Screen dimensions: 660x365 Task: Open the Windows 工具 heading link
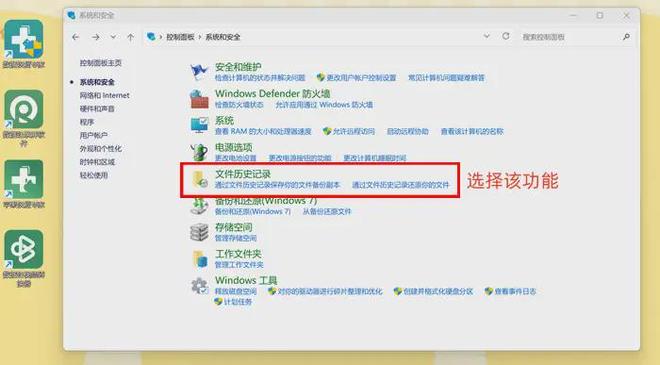coord(246,280)
